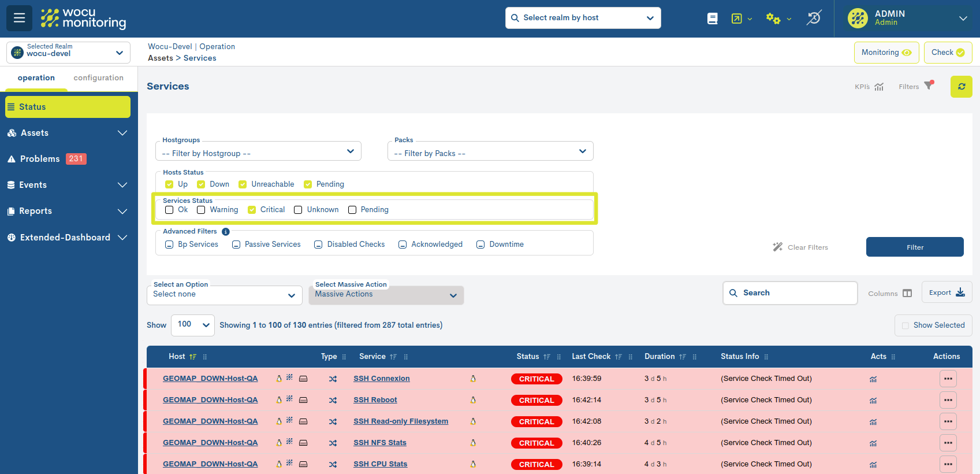Click the Wocu Monitoring logo
Viewport: 980px width, 474px height.
tap(83, 18)
